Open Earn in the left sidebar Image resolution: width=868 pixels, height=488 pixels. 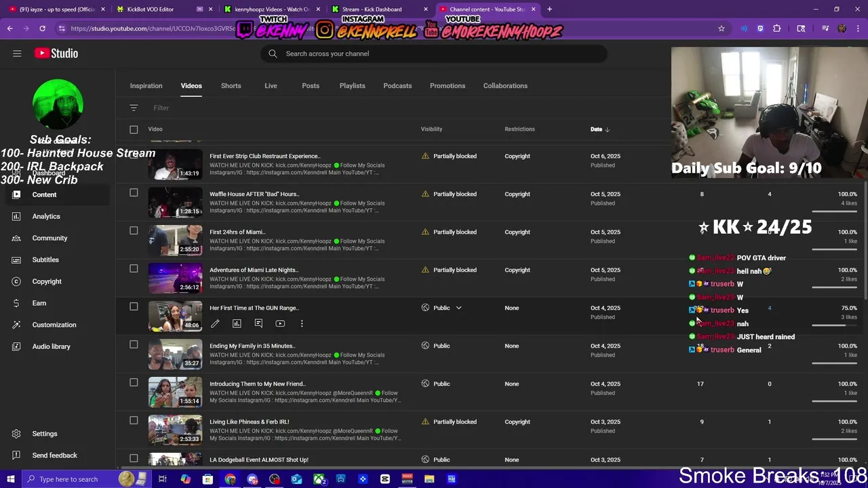tap(39, 303)
